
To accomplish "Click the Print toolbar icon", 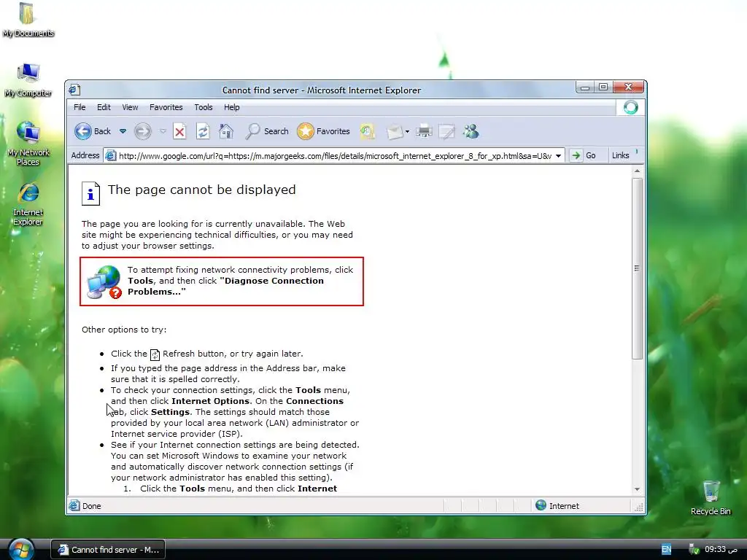I will (x=424, y=131).
